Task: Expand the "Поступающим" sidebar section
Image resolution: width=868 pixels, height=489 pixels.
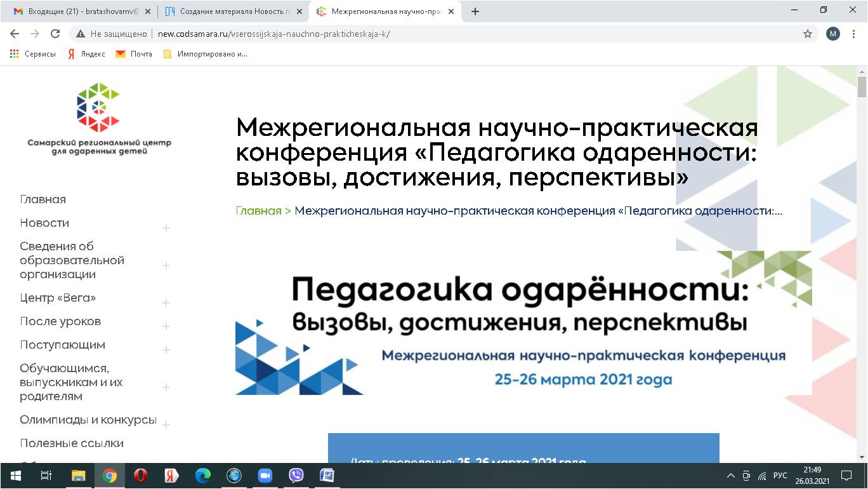Action: (166, 350)
